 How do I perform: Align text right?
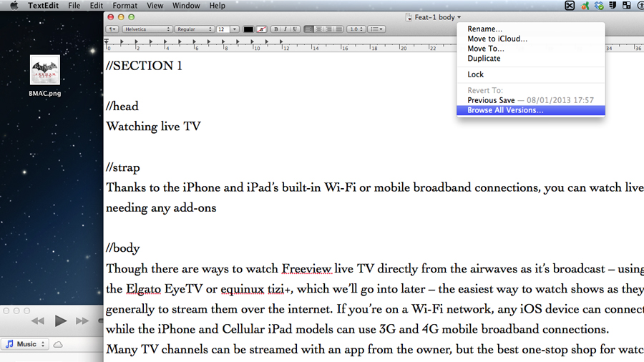328,29
